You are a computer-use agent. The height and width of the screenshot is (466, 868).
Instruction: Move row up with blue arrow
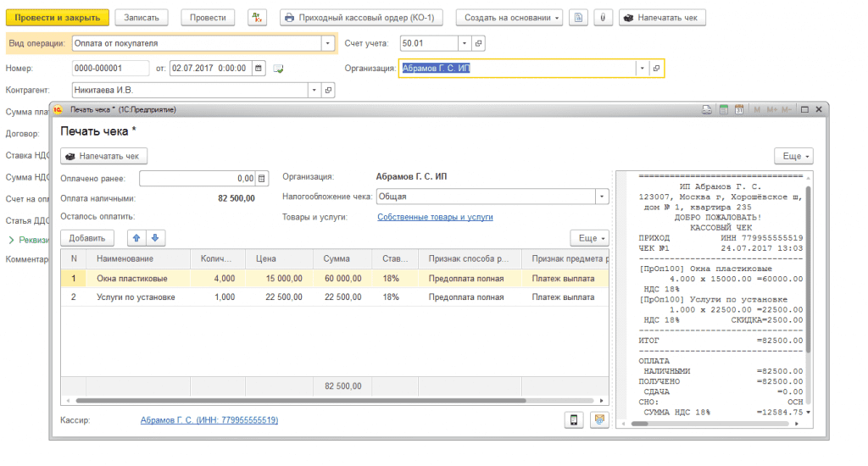click(136, 238)
